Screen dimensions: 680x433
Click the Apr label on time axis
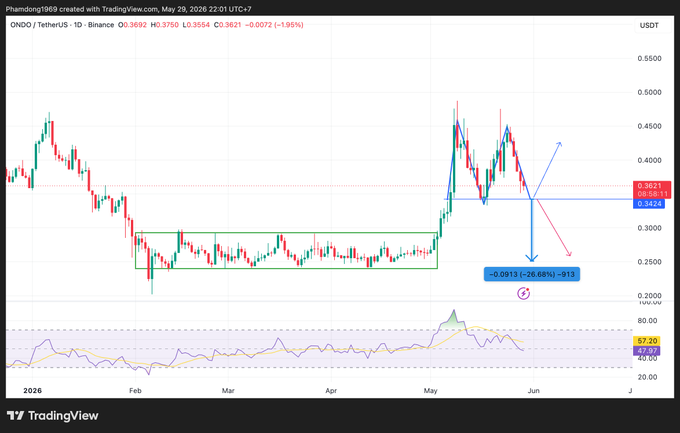[x=331, y=390]
